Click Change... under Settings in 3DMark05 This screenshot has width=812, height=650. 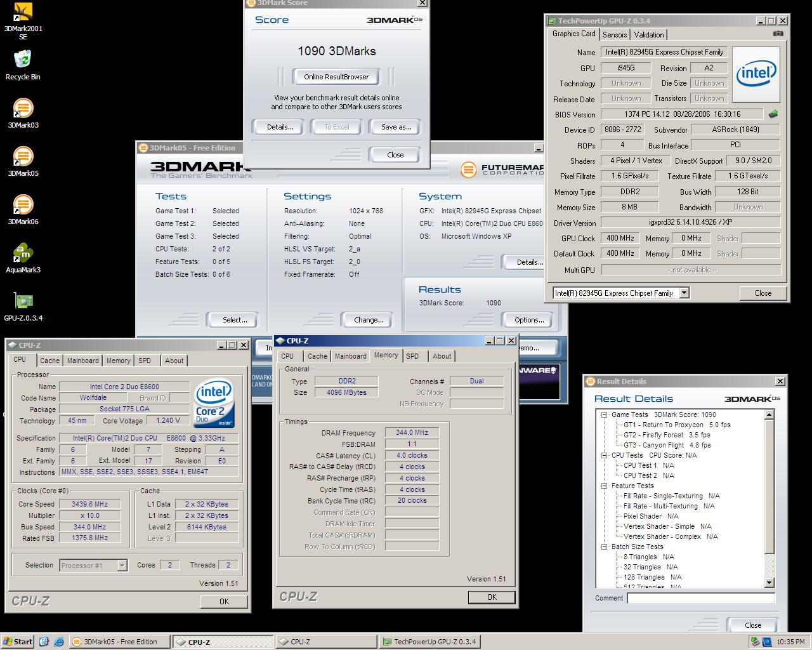click(369, 320)
